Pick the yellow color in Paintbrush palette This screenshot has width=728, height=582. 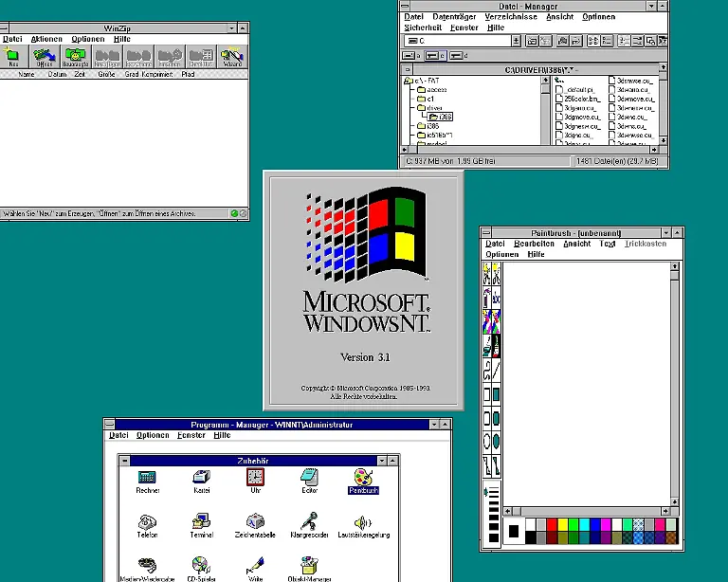[x=563, y=524]
